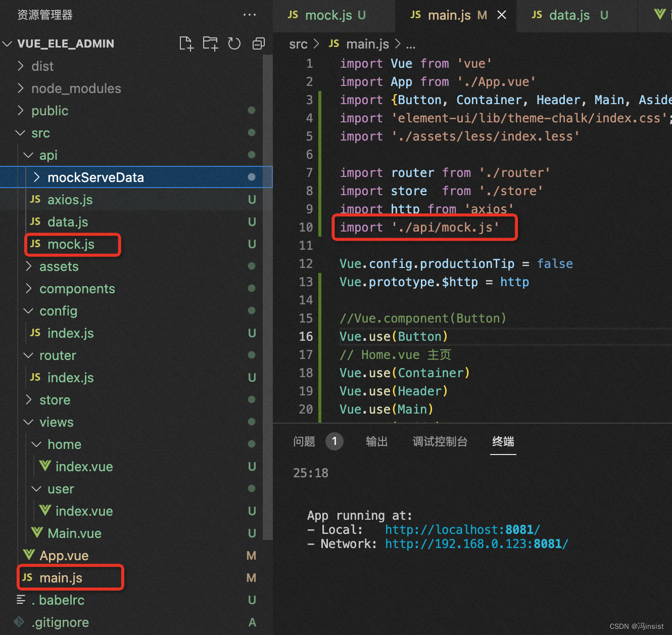Open index.vue under the home folder
This screenshot has height=635, width=672.
point(136,467)
